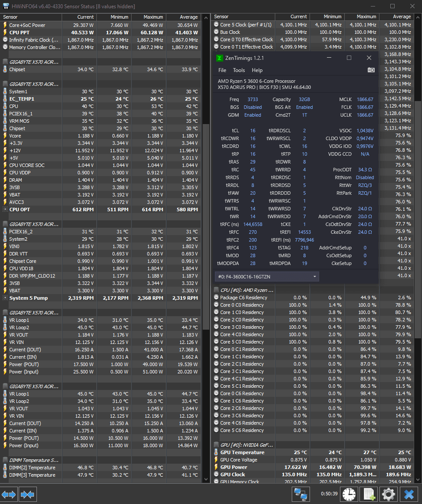Click thermometer icon beside EC_TEMP1
422x504 pixels.
pos(5,99)
